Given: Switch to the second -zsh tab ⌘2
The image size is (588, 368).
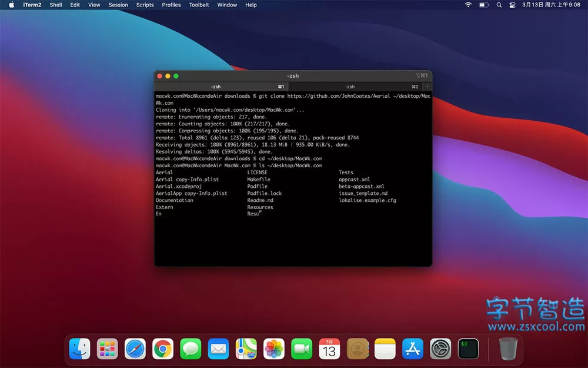Looking at the screenshot, I should 356,87.
